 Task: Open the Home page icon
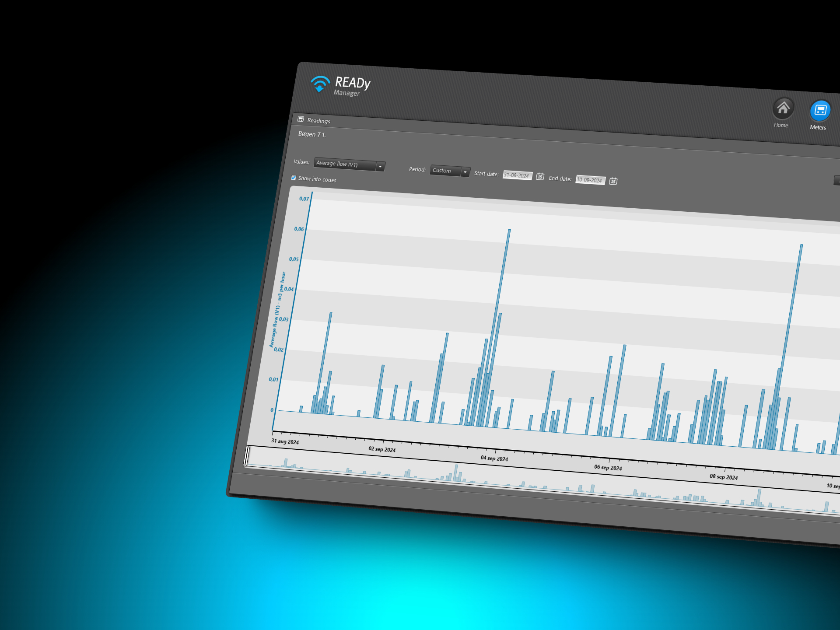[x=783, y=108]
